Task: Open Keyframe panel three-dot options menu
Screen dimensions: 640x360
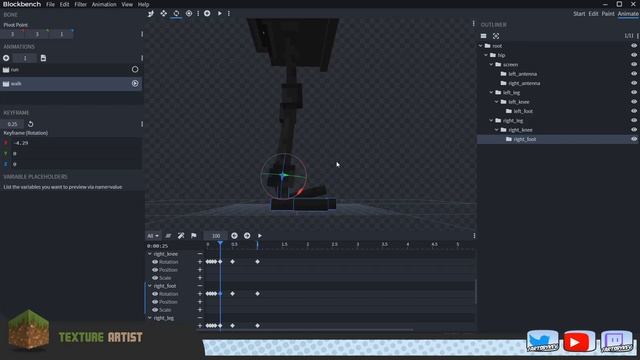Action: [x=142, y=124]
